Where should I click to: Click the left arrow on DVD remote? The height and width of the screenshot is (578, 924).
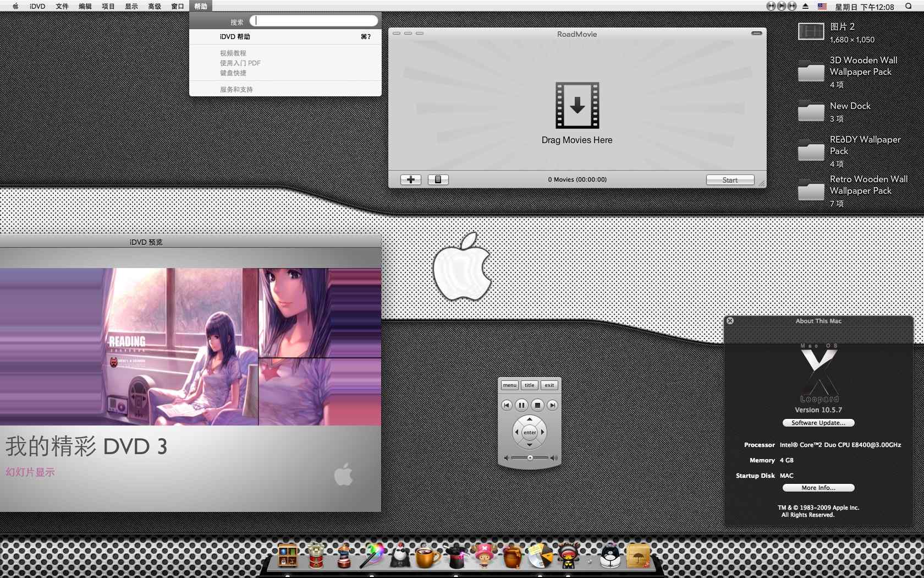(x=516, y=432)
